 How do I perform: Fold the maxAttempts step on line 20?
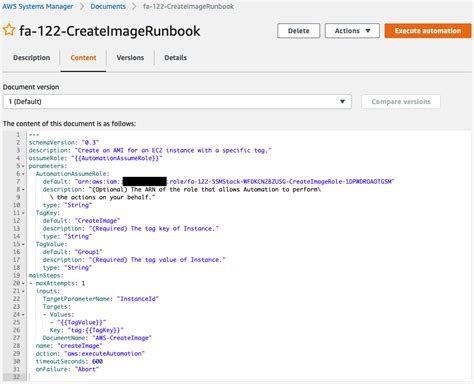tap(23, 283)
